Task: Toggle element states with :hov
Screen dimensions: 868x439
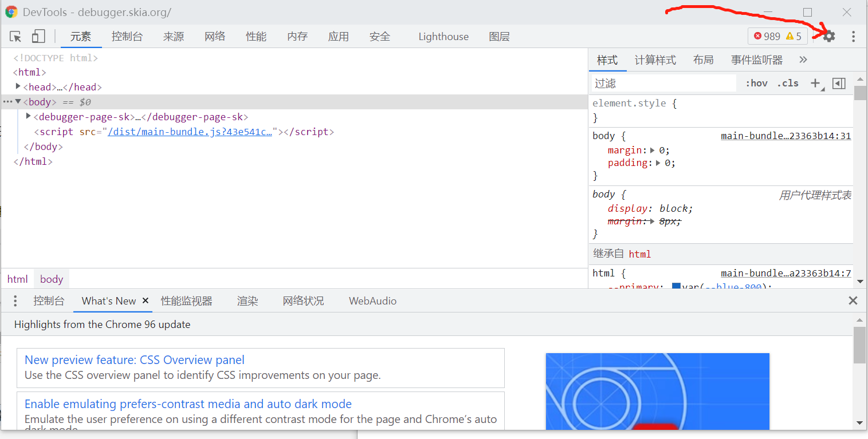Action: (x=756, y=83)
